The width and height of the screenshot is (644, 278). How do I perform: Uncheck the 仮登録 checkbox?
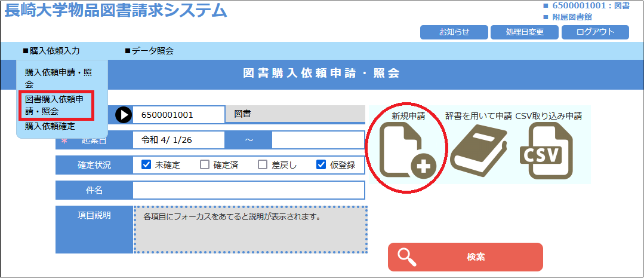pos(321,165)
